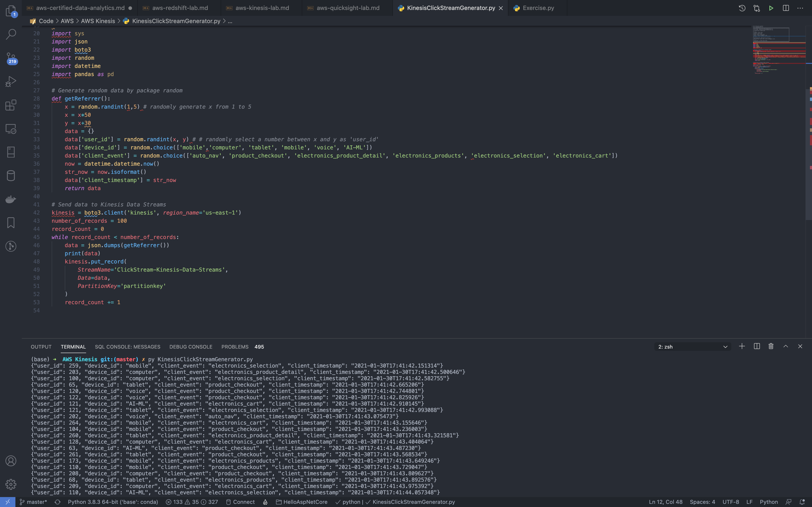Screen dimensions: 812x507
Task: Click the master branch in status bar
Action: point(34,502)
